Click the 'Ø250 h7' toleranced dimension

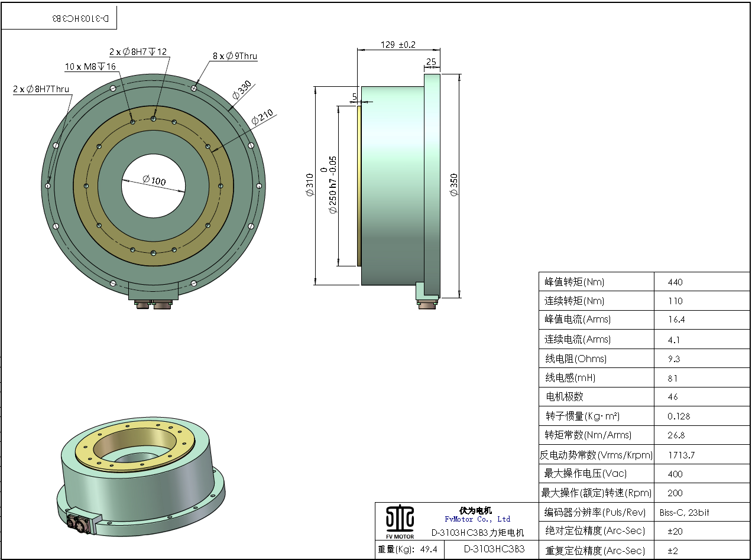[333, 185]
